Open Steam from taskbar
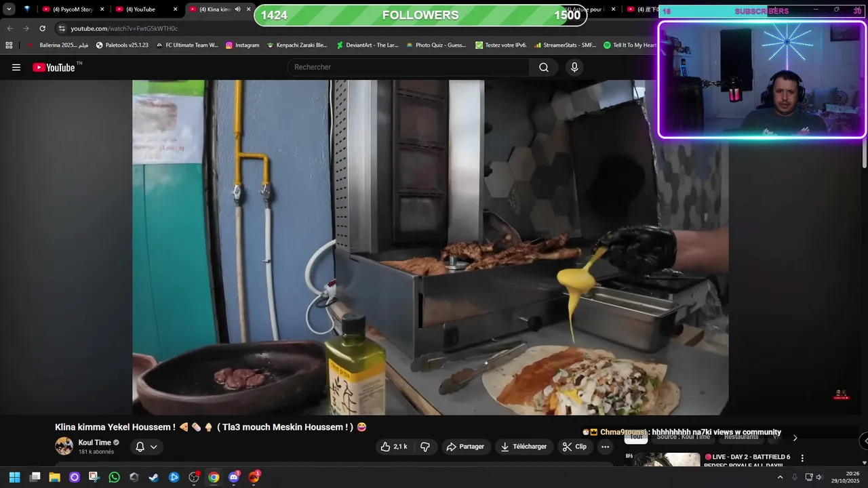The width and height of the screenshot is (868, 488). click(154, 477)
